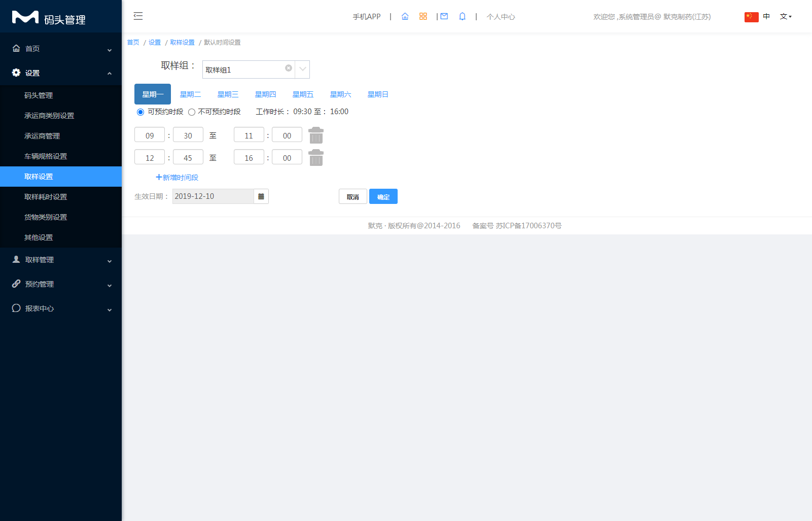Click first slot end hour field 11

click(x=249, y=135)
